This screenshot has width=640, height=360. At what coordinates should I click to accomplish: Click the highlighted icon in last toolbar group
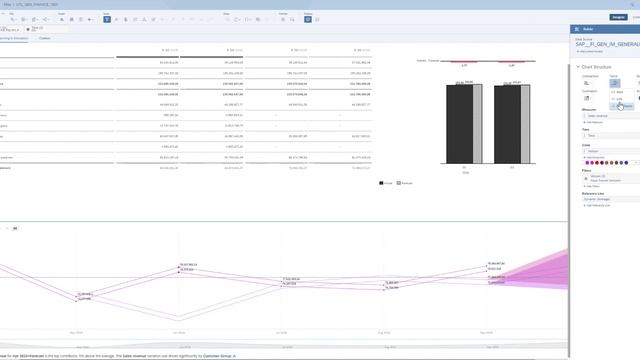(x=308, y=19)
